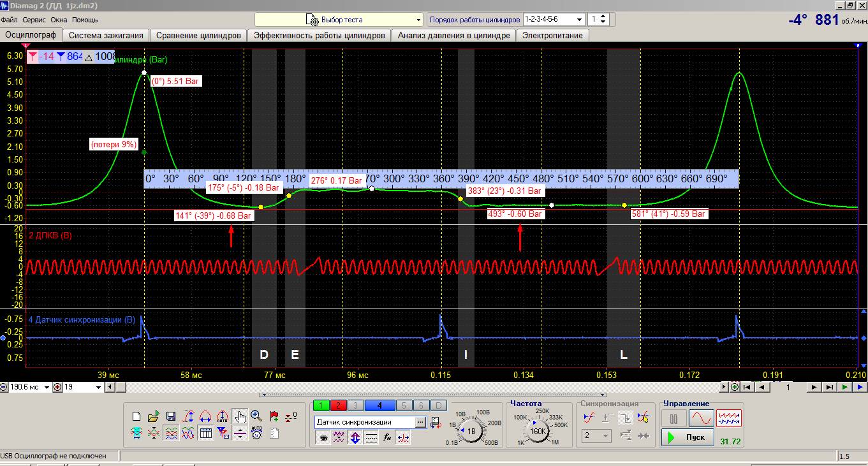The height and width of the screenshot is (466, 868).
Task: Click the pause button in Управление
Action: [x=673, y=418]
